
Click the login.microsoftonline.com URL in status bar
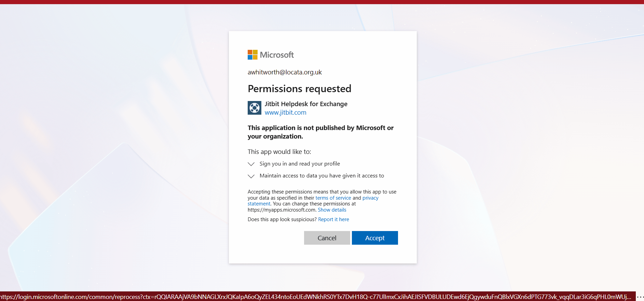316,297
